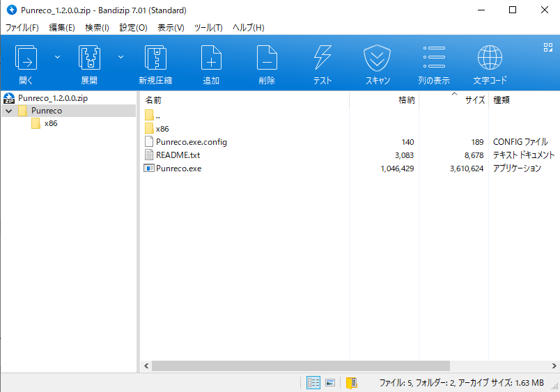Open the 編集(E) menu
This screenshot has height=392, width=560.
click(x=62, y=27)
